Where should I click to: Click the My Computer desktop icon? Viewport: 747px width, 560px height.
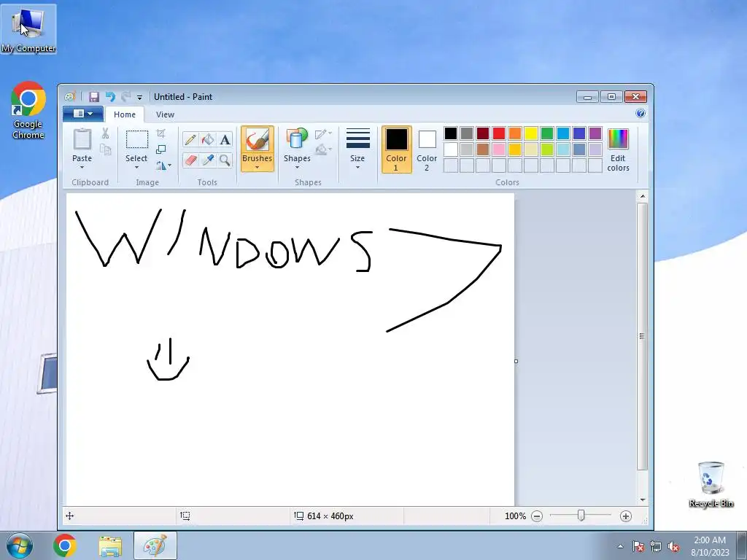click(28, 29)
